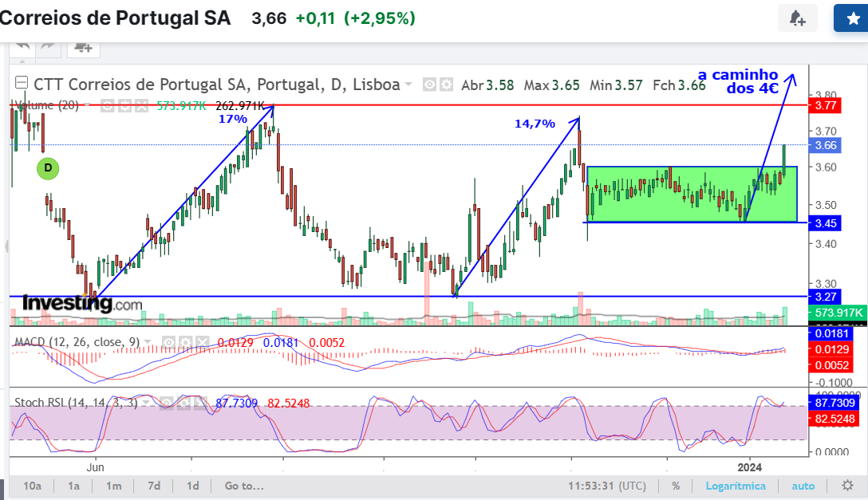Click the undo arrow
868x500 pixels.
click(22, 46)
